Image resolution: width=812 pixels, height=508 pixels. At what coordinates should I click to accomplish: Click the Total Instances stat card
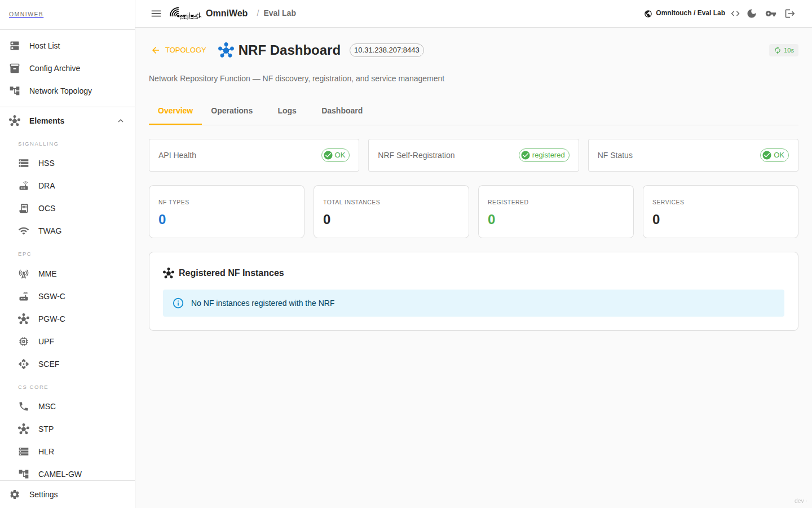[x=391, y=212]
